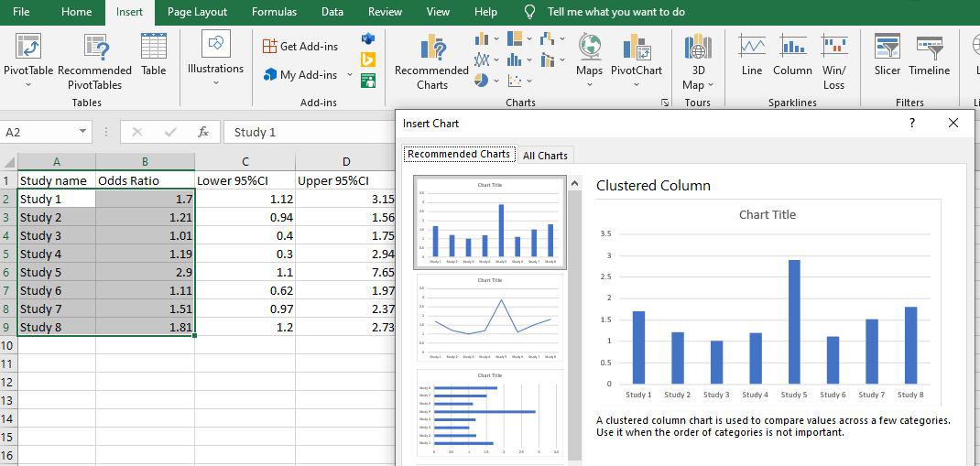Cancel formula bar entry X button

tap(137, 132)
